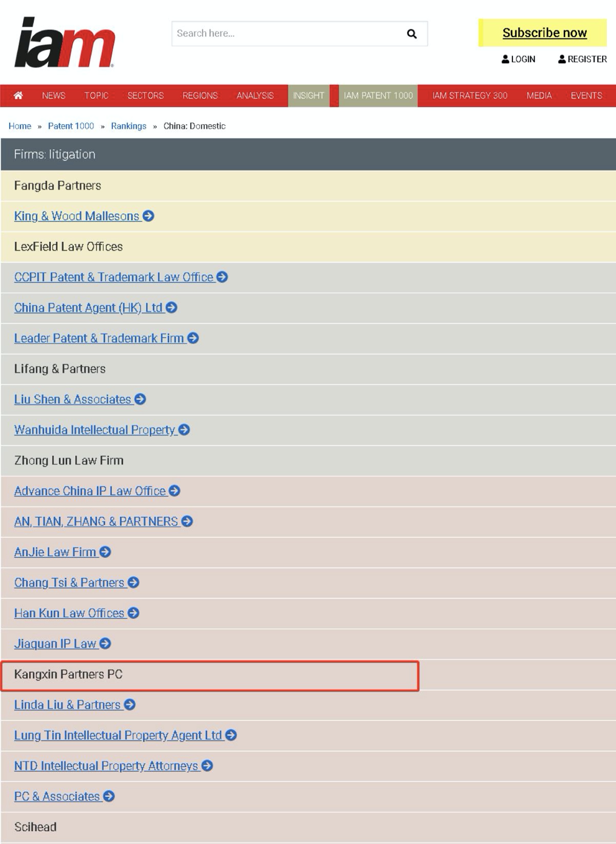
Task: Click Home in the breadcrumb
Action: (20, 126)
